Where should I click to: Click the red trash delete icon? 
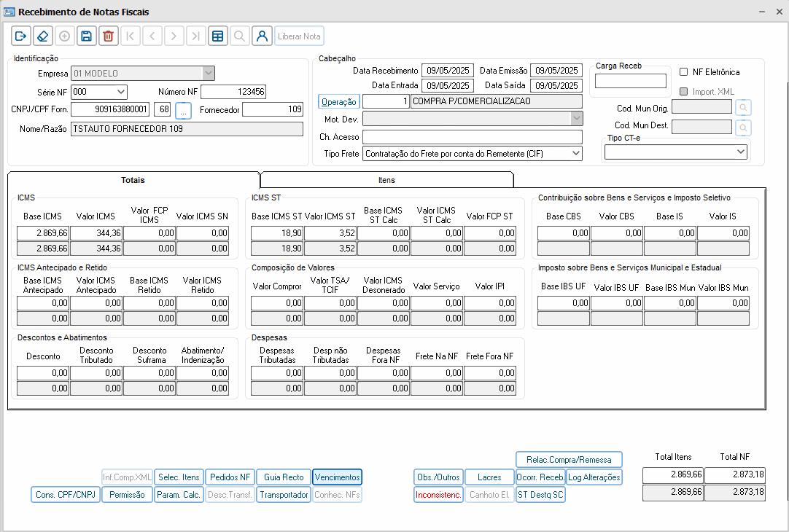click(x=108, y=36)
